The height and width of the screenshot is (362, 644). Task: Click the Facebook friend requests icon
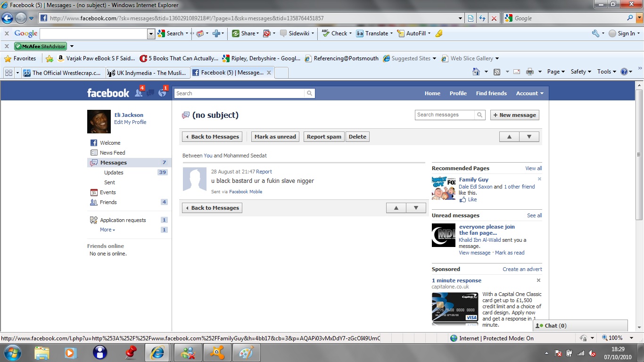click(x=139, y=93)
